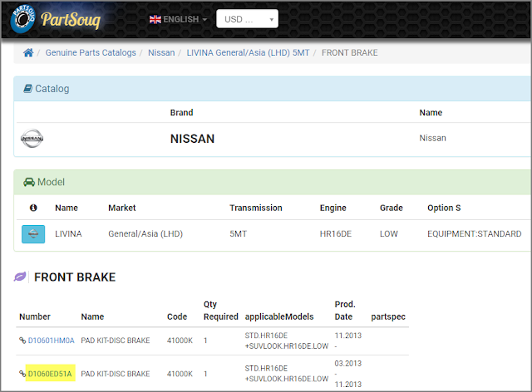Open Genuine Parts Catalogs breadcrumb
The height and width of the screenshot is (392, 532).
(91, 52)
